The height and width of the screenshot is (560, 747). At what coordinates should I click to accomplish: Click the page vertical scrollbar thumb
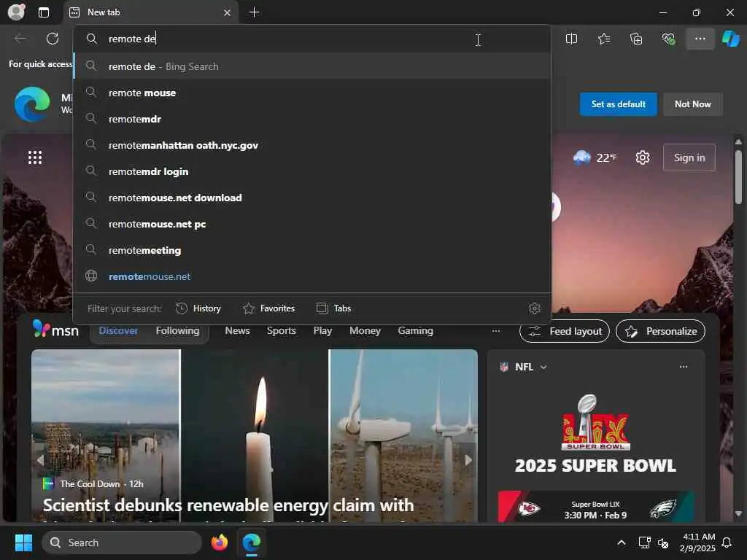[738, 177]
